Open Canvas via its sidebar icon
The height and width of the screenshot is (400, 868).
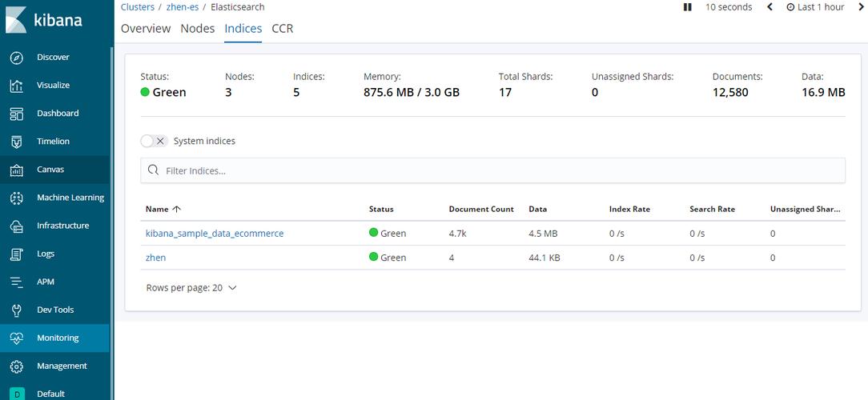tap(17, 170)
